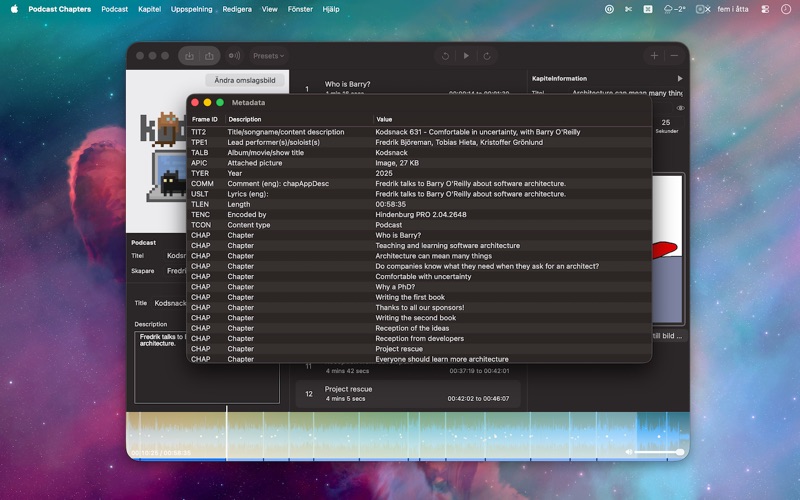This screenshot has height=500, width=800.
Task: Click the skip backward playback button
Action: coord(445,56)
